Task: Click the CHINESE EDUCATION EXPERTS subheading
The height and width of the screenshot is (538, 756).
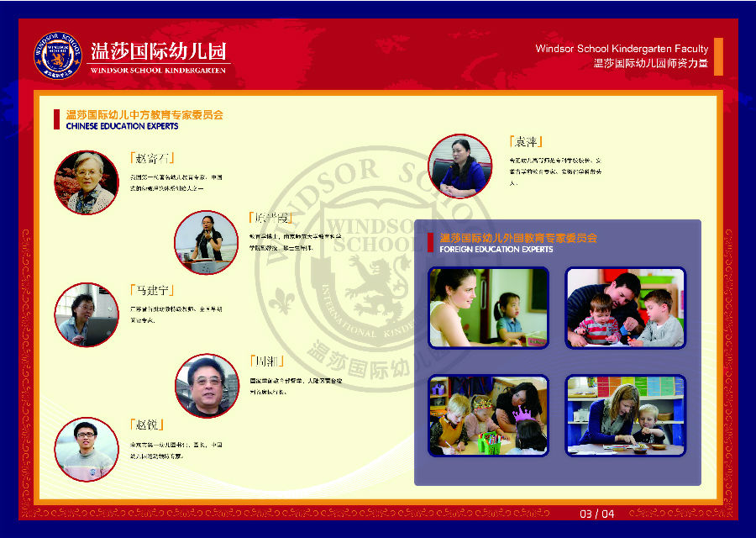Action: pyautogui.click(x=122, y=126)
